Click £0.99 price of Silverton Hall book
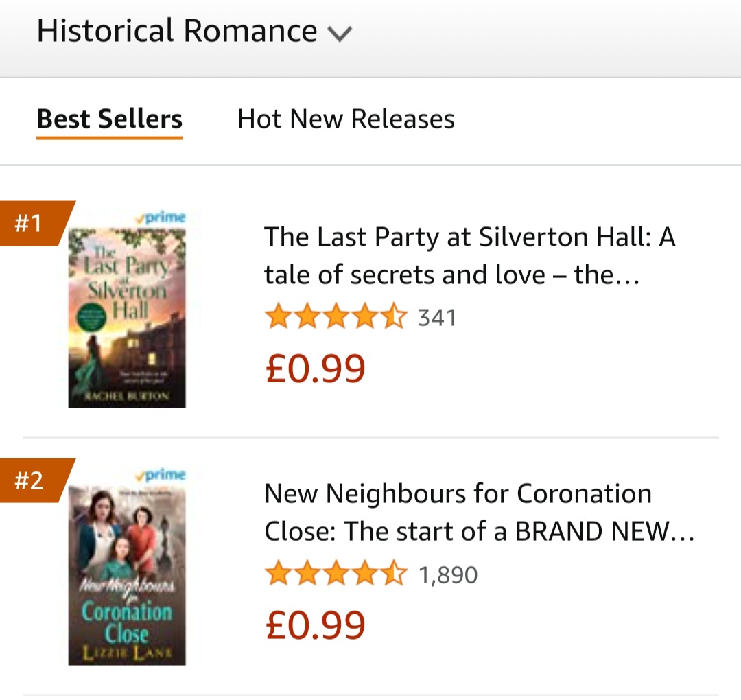Image resolution: width=741 pixels, height=700 pixels. coord(316,369)
